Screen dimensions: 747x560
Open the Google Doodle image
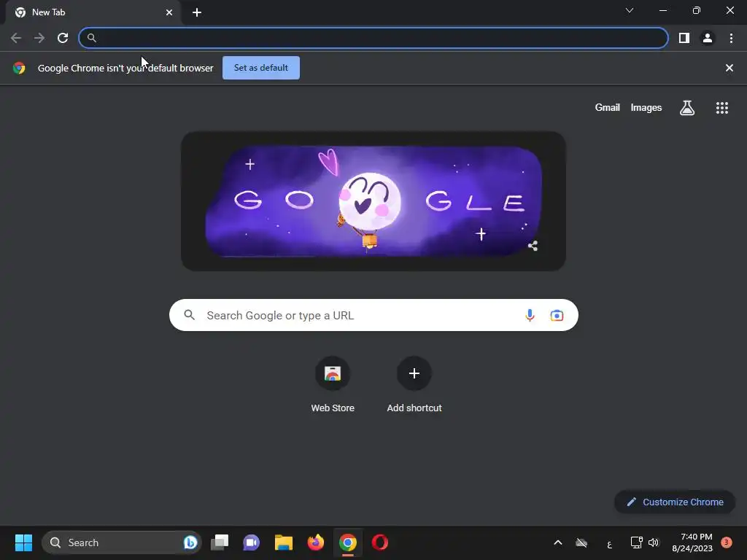[x=373, y=201]
